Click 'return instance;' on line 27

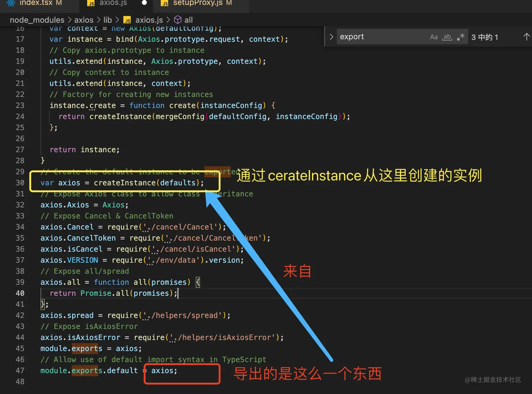pos(85,150)
